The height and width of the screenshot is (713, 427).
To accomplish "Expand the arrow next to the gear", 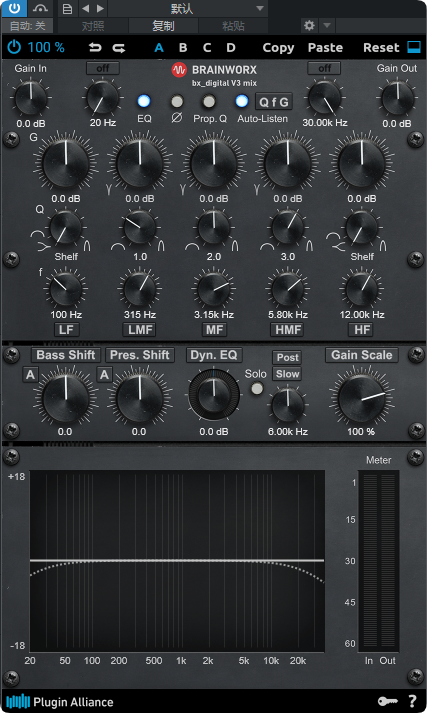I will tap(327, 25).
